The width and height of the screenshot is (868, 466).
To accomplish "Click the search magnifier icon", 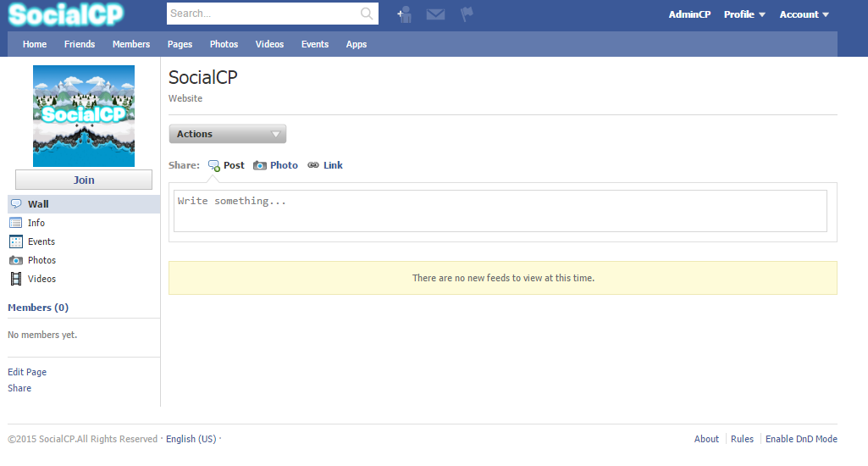I will coord(367,14).
